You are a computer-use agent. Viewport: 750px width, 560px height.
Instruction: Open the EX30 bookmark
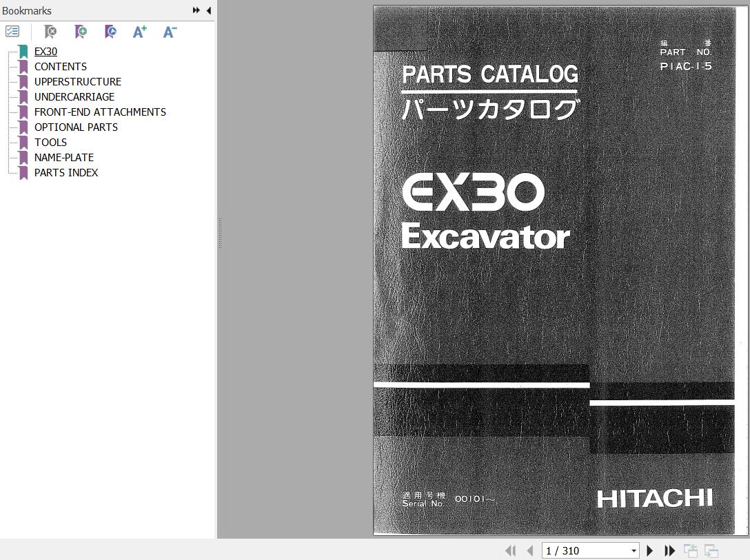click(45, 51)
